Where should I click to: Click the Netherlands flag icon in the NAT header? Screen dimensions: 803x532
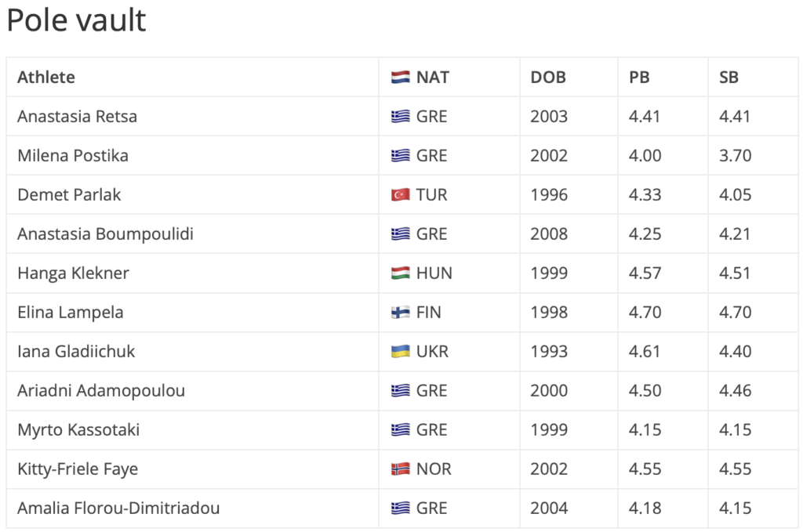pyautogui.click(x=400, y=78)
